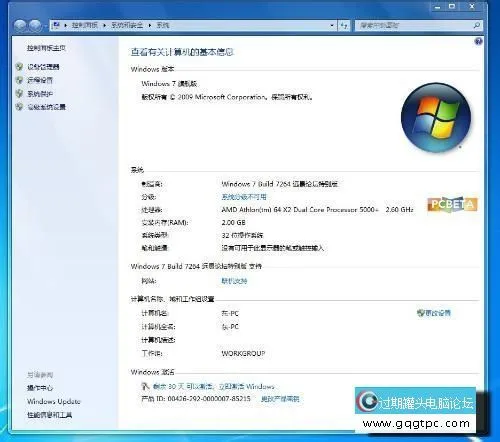The width and height of the screenshot is (500, 442).
Task: Click shield icon beside 设备管理器
Action: [x=19, y=67]
